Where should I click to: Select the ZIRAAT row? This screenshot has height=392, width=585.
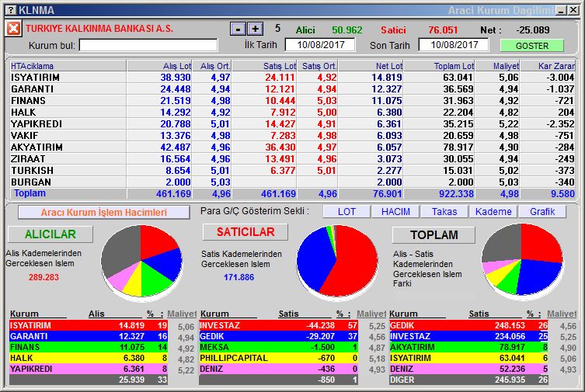(292, 158)
